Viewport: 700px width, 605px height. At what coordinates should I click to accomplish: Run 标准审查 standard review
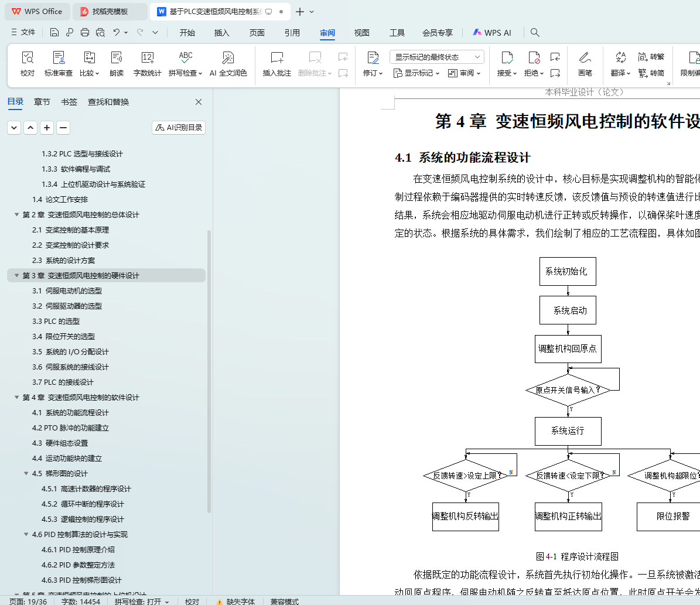click(x=59, y=64)
